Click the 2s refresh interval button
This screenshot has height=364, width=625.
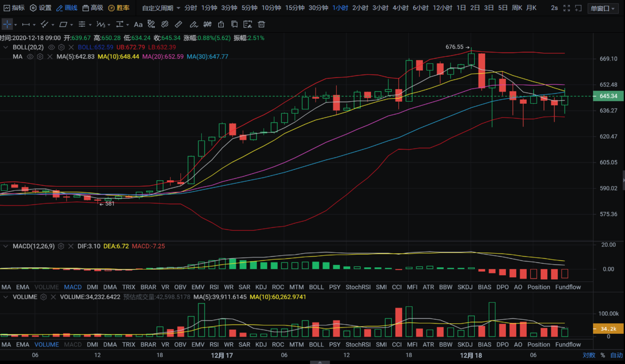554,8
